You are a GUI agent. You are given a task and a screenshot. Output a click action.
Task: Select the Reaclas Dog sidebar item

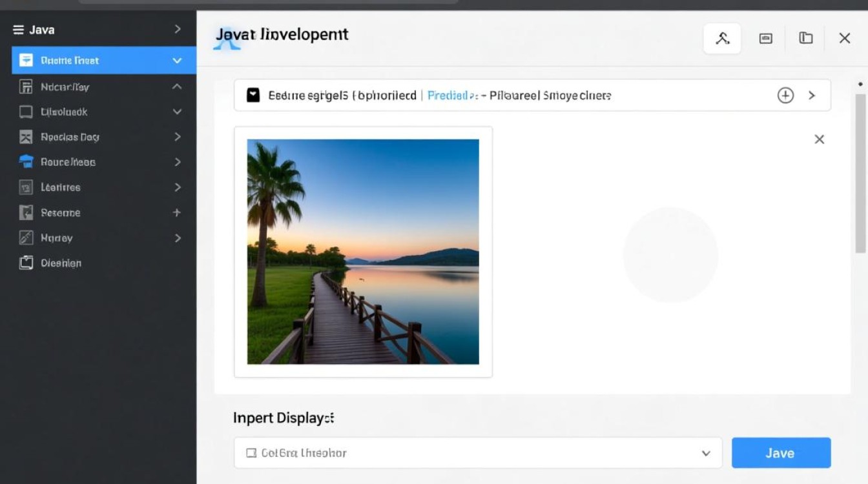tap(70, 137)
